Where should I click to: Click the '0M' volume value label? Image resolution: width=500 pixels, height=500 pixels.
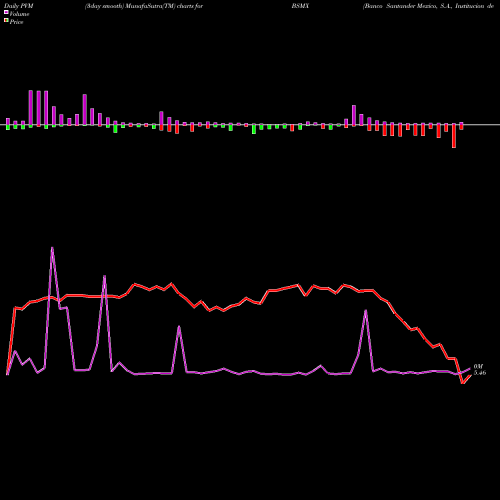(478, 367)
